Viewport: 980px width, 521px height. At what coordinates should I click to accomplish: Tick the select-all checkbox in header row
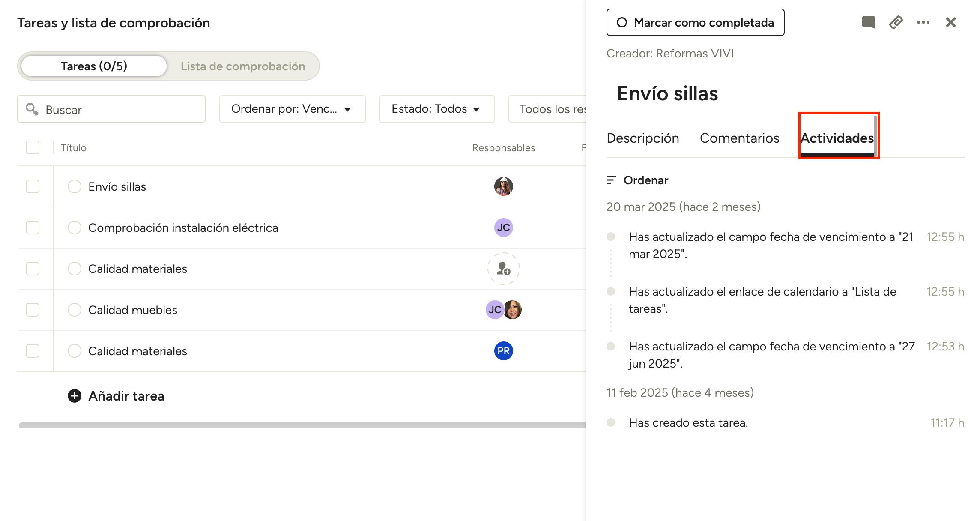(x=33, y=147)
